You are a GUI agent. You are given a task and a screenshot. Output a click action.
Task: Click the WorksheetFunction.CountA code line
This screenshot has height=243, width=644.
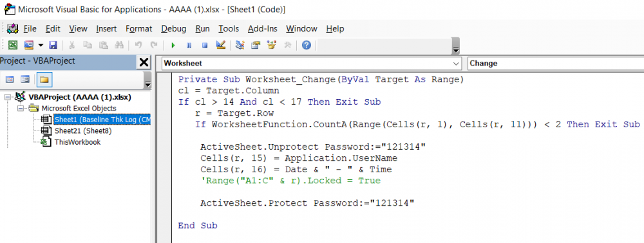417,124
